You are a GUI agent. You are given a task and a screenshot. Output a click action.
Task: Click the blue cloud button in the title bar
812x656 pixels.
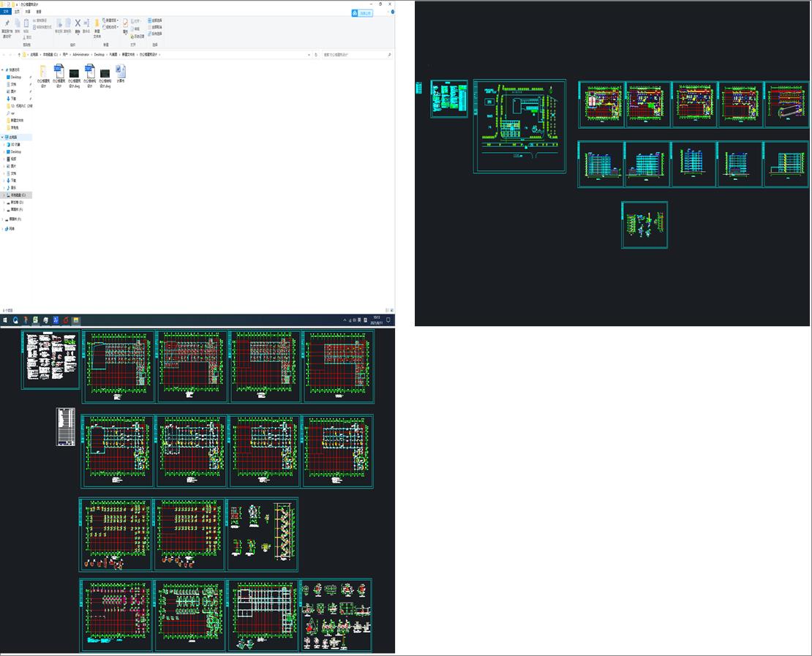tap(362, 13)
